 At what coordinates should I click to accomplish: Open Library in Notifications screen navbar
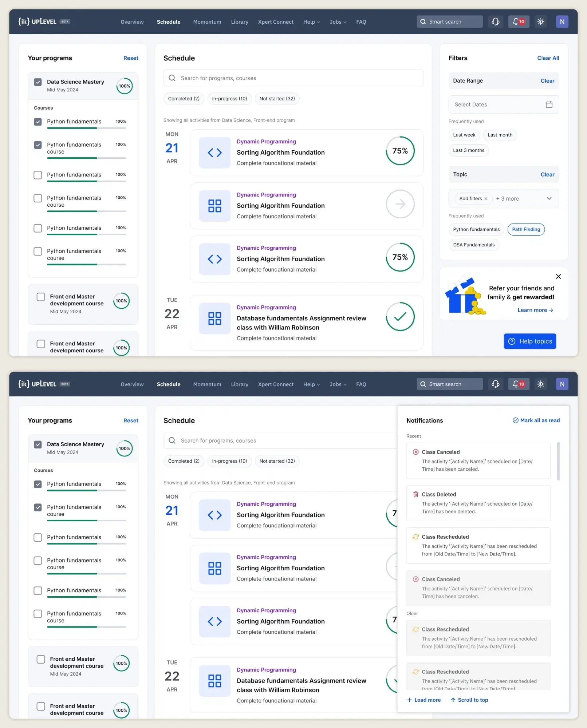tap(240, 384)
